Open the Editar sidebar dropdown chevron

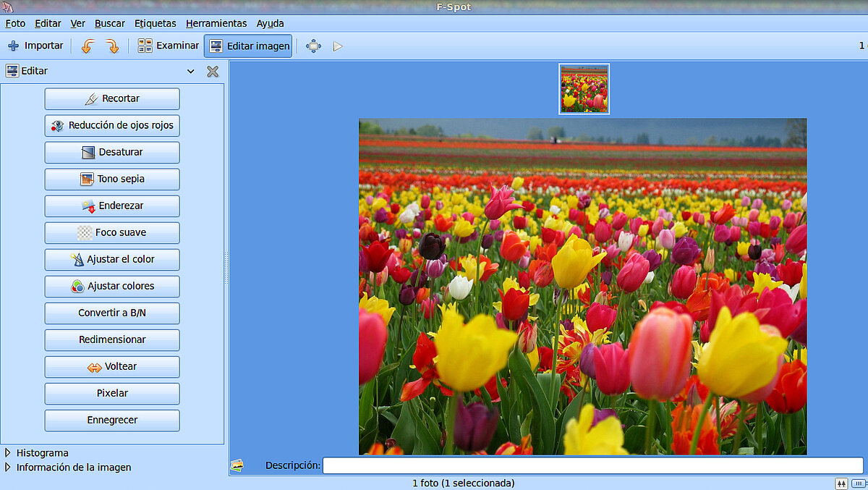pyautogui.click(x=191, y=72)
